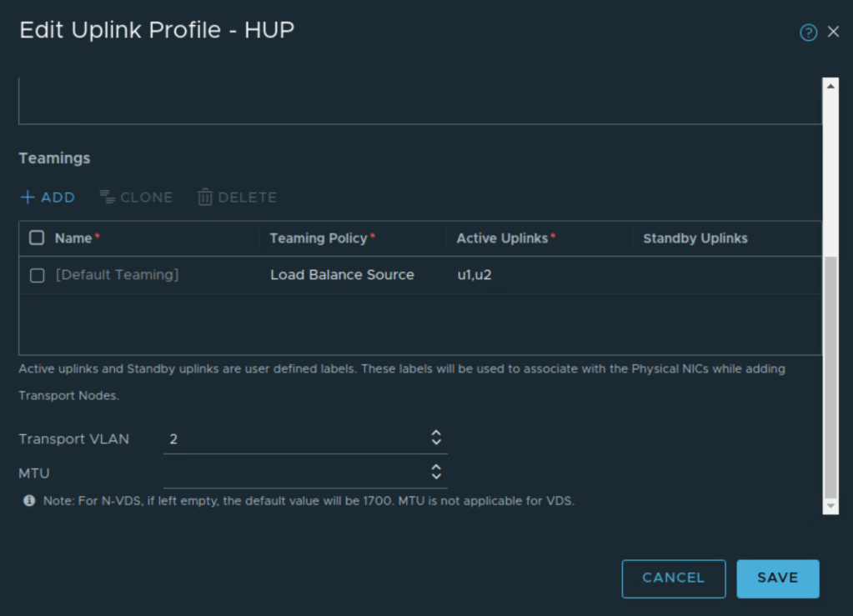Click the MTU stepper arrows

(435, 472)
